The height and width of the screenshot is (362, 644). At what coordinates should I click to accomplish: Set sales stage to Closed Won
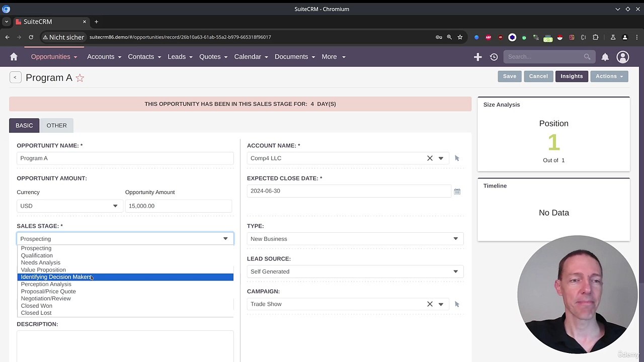(125, 306)
